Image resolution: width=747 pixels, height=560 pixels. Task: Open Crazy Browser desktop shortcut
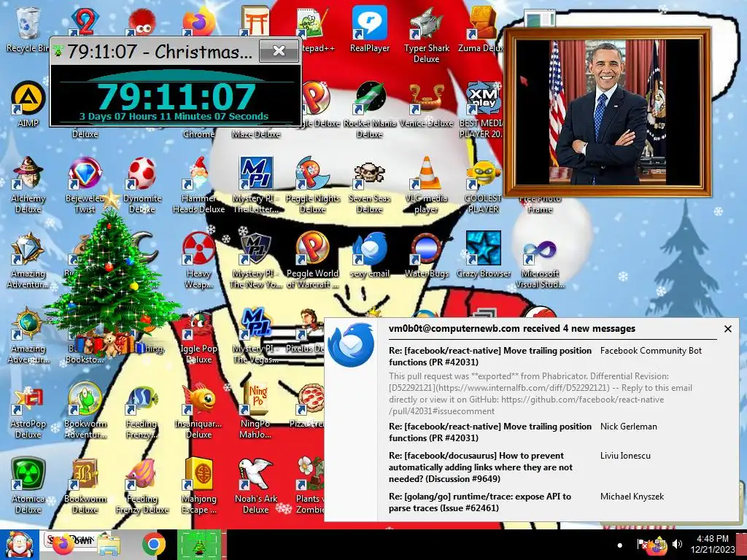point(483,255)
